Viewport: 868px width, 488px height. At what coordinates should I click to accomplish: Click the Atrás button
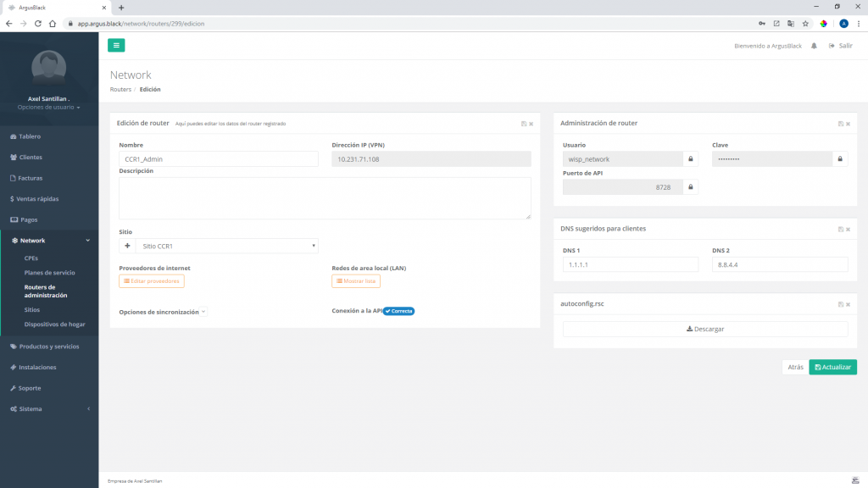pyautogui.click(x=795, y=368)
